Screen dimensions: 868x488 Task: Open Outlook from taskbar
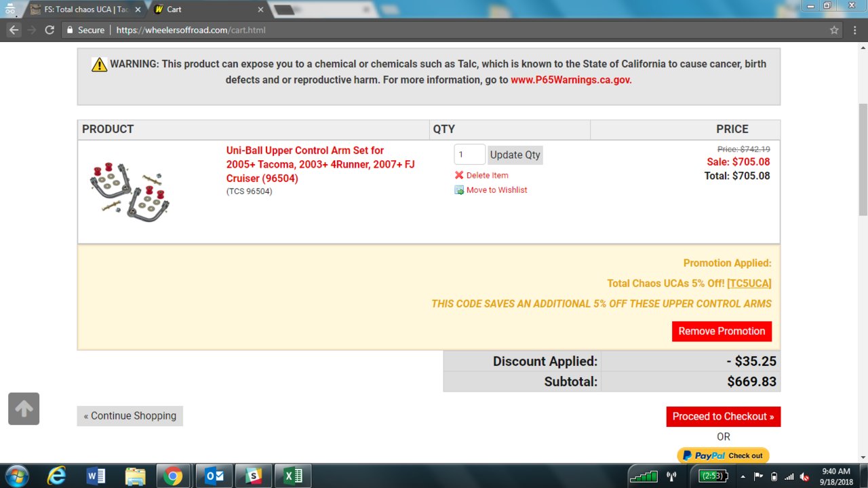pyautogui.click(x=214, y=476)
